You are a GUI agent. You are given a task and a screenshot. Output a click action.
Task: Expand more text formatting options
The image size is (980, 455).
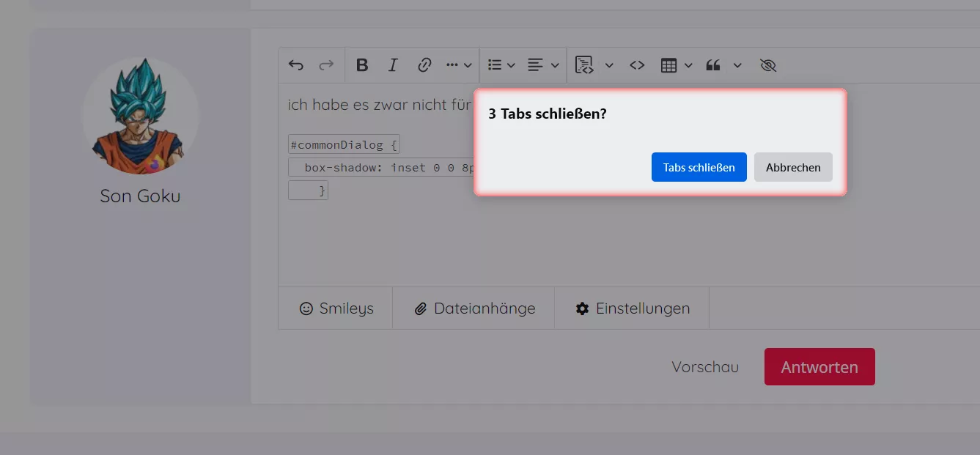(459, 65)
